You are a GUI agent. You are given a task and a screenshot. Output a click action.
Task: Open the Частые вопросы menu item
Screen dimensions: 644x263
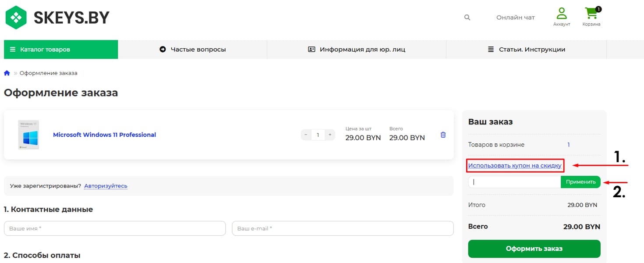193,50
